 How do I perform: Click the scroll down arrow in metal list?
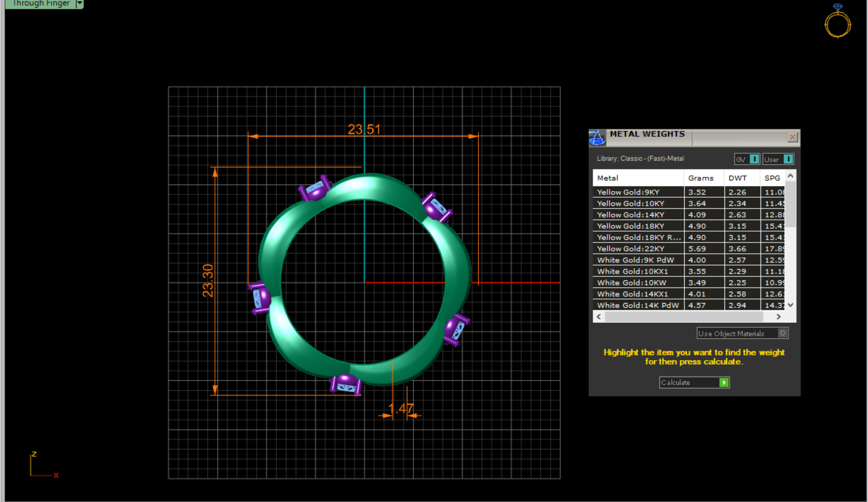point(791,305)
